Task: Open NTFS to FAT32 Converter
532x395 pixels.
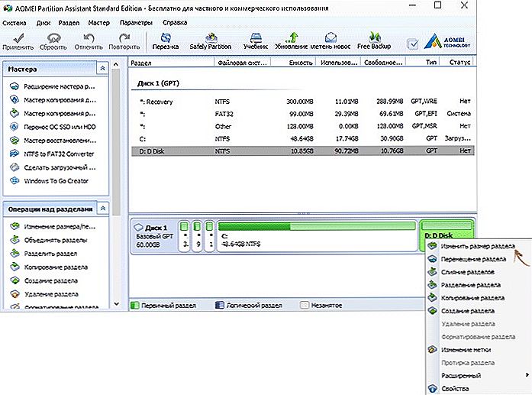Action: [53, 154]
